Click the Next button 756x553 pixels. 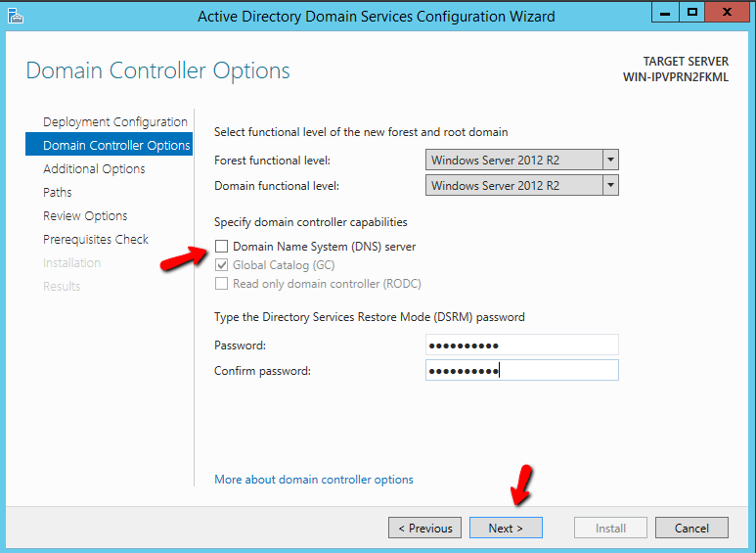click(506, 528)
